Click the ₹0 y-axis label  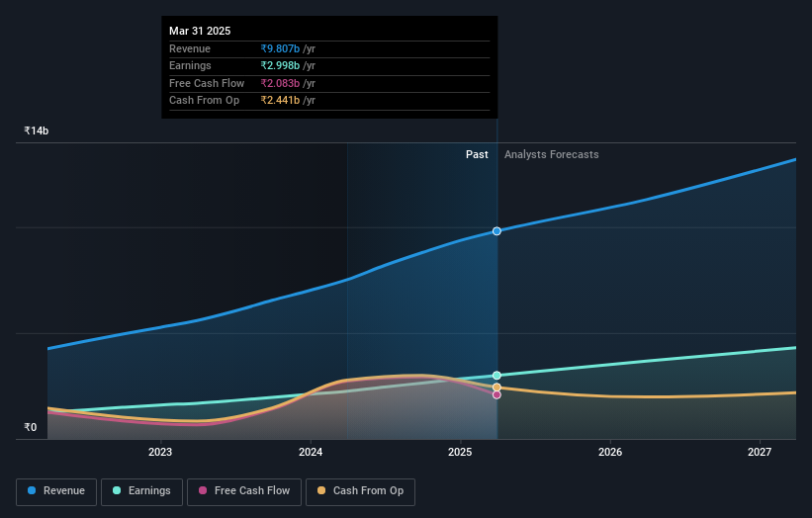[x=31, y=427]
